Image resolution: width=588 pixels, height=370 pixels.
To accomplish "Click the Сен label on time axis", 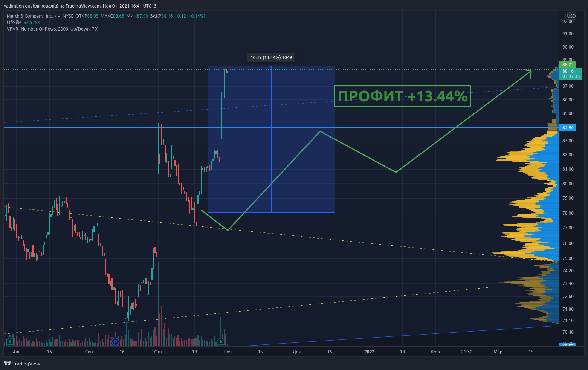I will 89,352.
